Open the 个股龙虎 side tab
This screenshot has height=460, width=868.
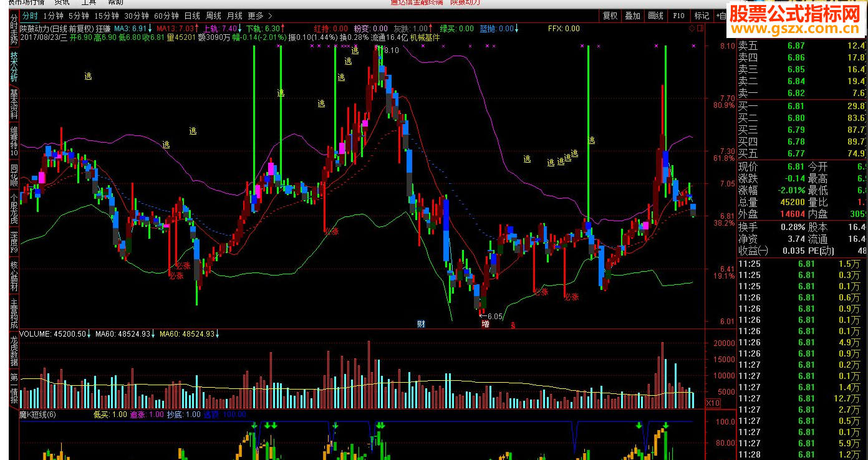[x=14, y=209]
